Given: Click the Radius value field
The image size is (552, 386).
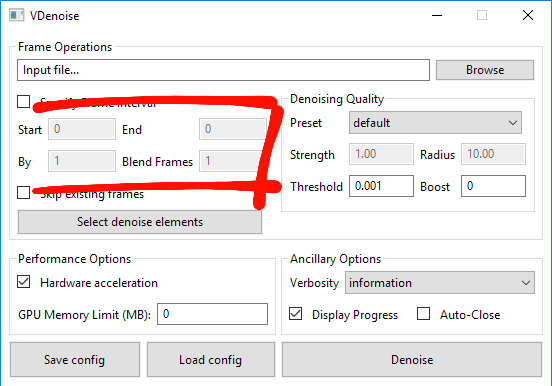Looking at the screenshot, I should pos(493,154).
